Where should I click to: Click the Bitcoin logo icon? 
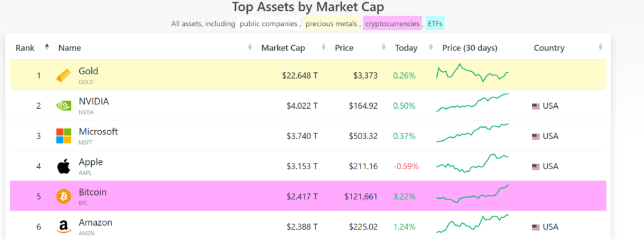[x=64, y=196]
